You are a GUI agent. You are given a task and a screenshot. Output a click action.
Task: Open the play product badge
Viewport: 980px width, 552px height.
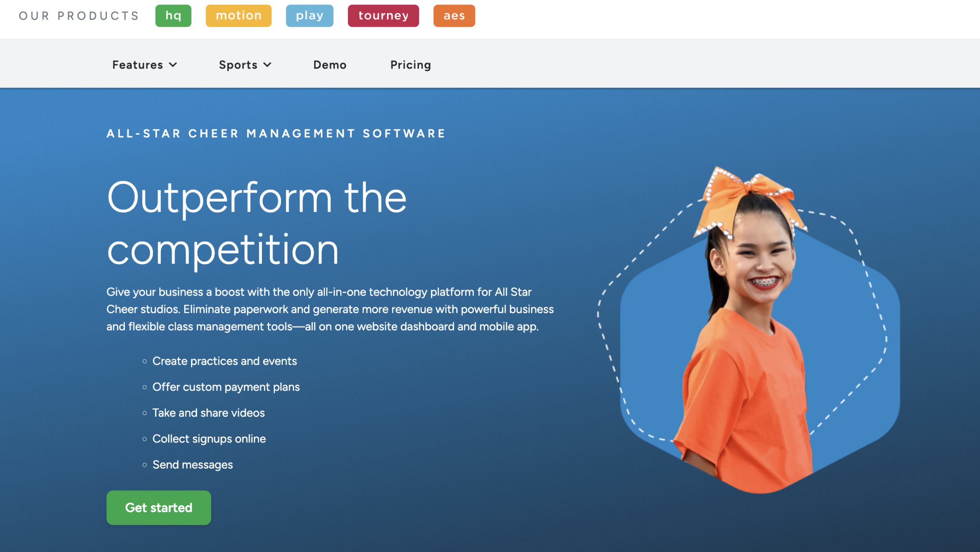click(309, 16)
